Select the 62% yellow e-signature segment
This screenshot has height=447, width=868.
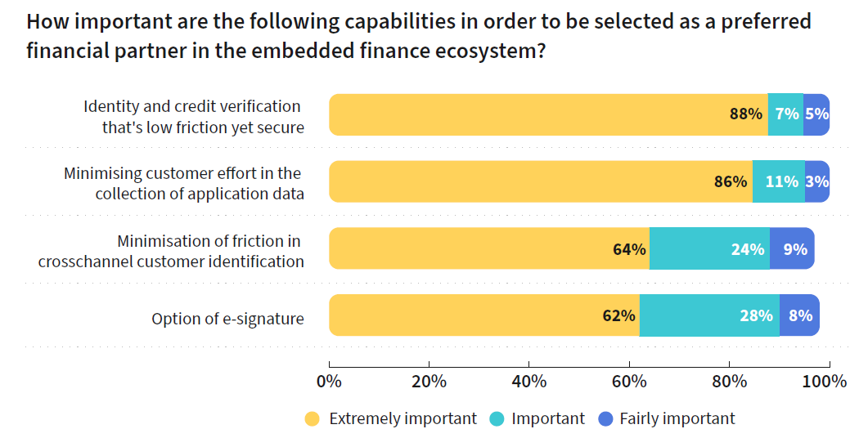[483, 315]
